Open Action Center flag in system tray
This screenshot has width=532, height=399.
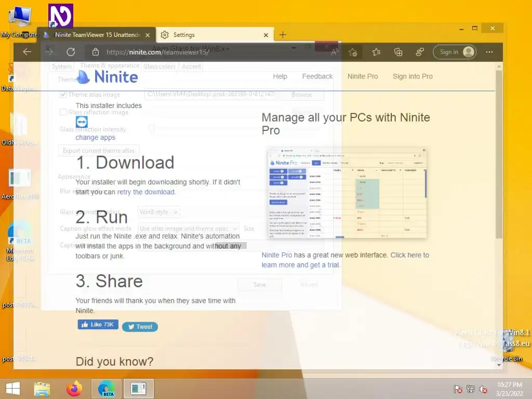pyautogui.click(x=458, y=389)
